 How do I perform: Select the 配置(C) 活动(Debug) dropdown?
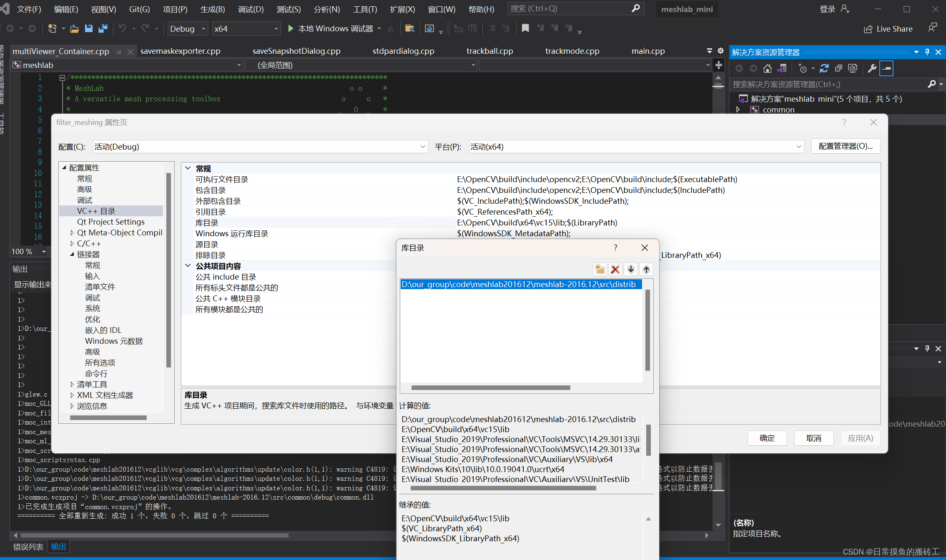(259, 146)
